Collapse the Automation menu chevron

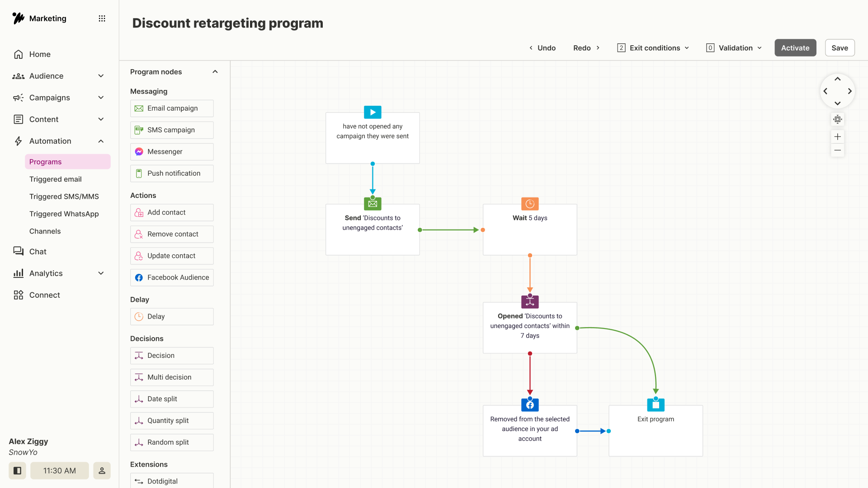101,141
